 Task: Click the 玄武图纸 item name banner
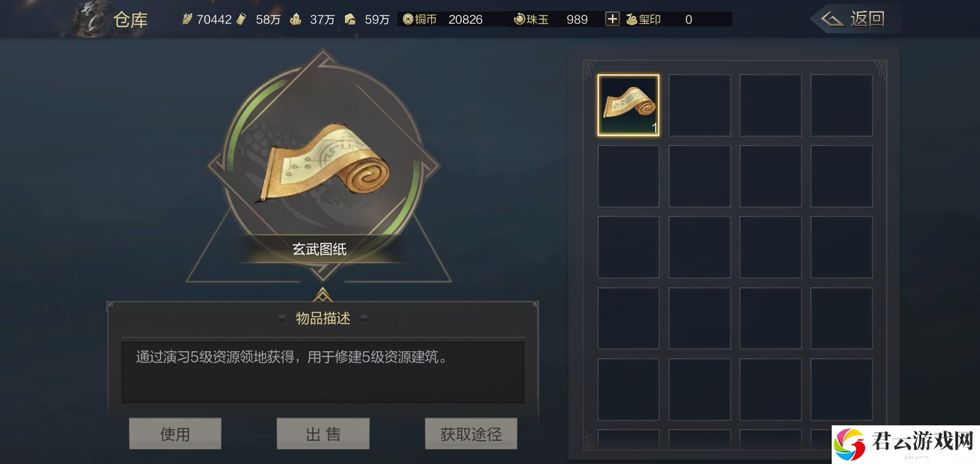[x=320, y=249]
